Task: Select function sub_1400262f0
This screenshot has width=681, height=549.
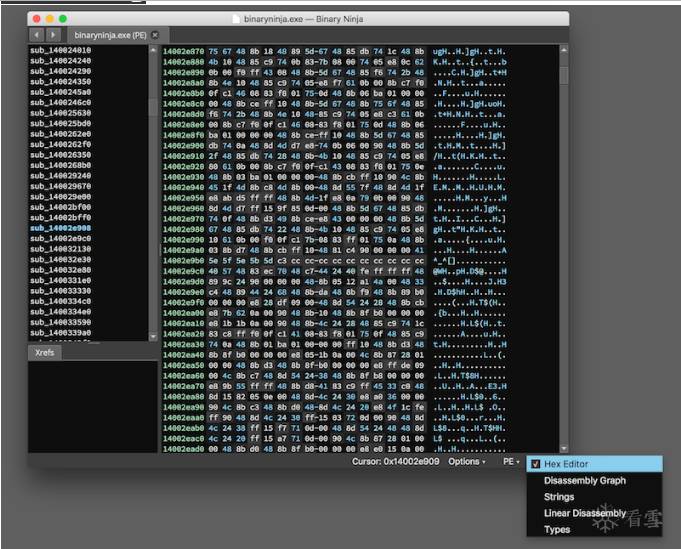Action: (60, 144)
